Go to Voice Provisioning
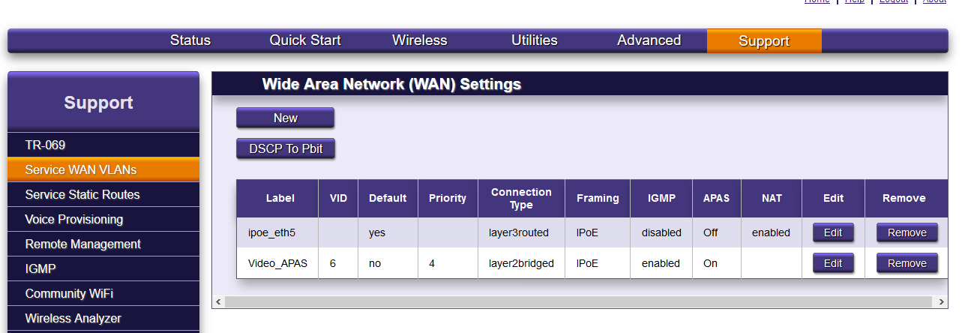Screen dimensions: 980x333 (73, 219)
